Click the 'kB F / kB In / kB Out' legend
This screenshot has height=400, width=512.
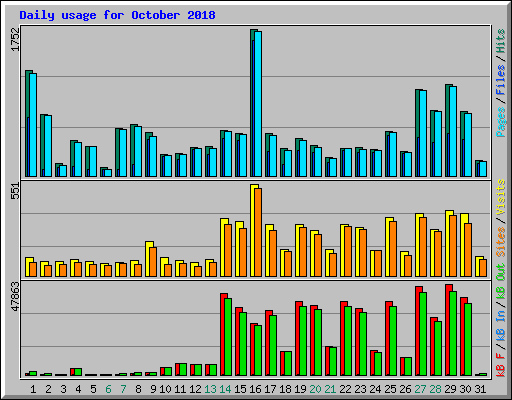pyautogui.click(x=500, y=320)
